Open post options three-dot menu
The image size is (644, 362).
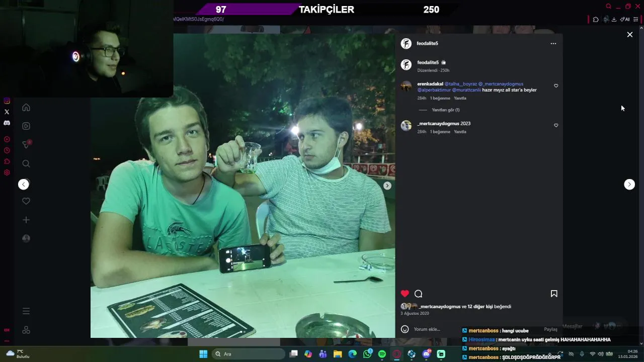[553, 44]
